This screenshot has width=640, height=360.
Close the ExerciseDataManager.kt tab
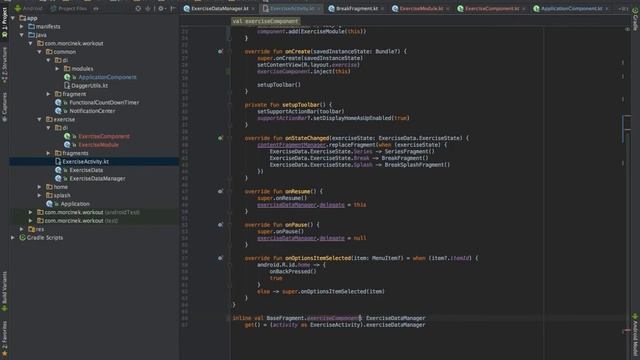pyautogui.click(x=253, y=9)
